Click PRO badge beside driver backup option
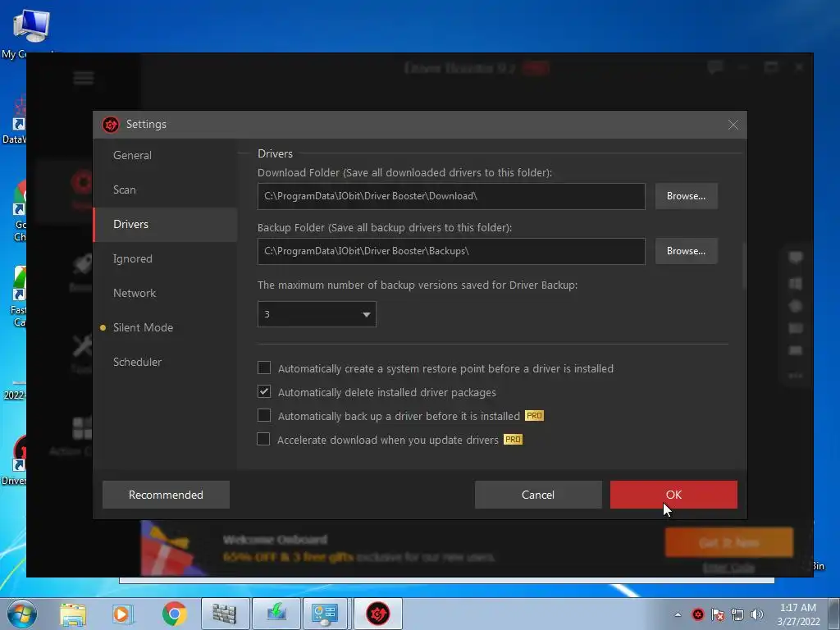The height and width of the screenshot is (630, 840). pyautogui.click(x=534, y=416)
